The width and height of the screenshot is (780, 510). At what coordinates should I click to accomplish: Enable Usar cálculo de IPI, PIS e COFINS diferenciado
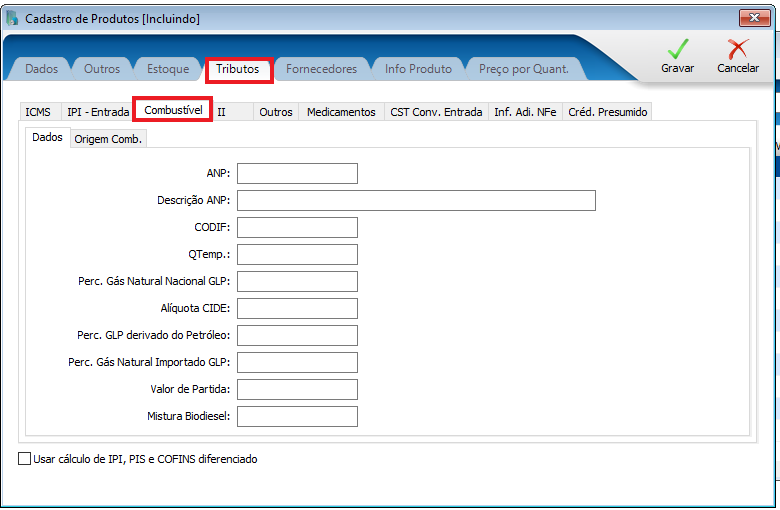point(25,459)
